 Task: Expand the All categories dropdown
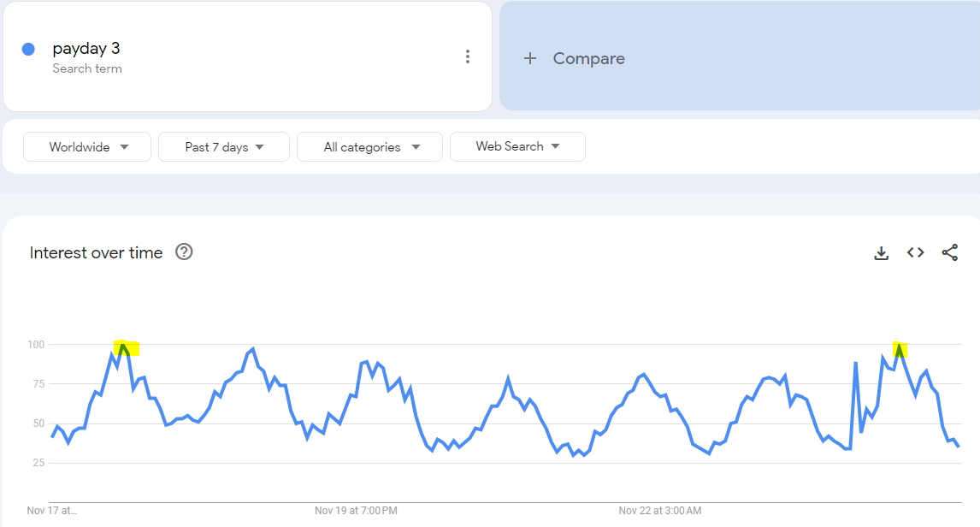pyautogui.click(x=369, y=147)
